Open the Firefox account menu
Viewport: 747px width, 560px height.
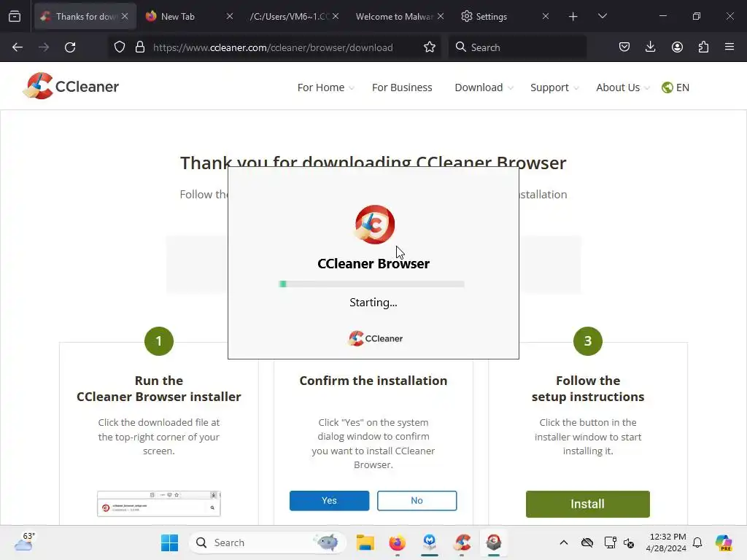click(677, 47)
